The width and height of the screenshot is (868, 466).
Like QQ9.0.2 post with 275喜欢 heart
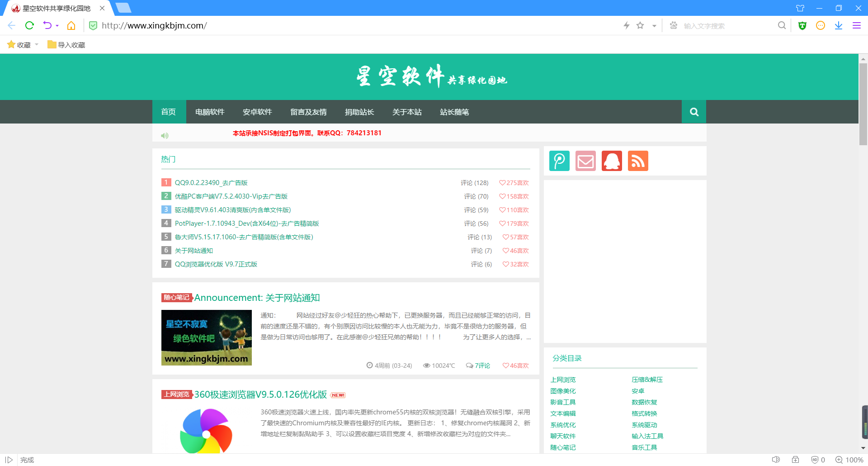514,183
